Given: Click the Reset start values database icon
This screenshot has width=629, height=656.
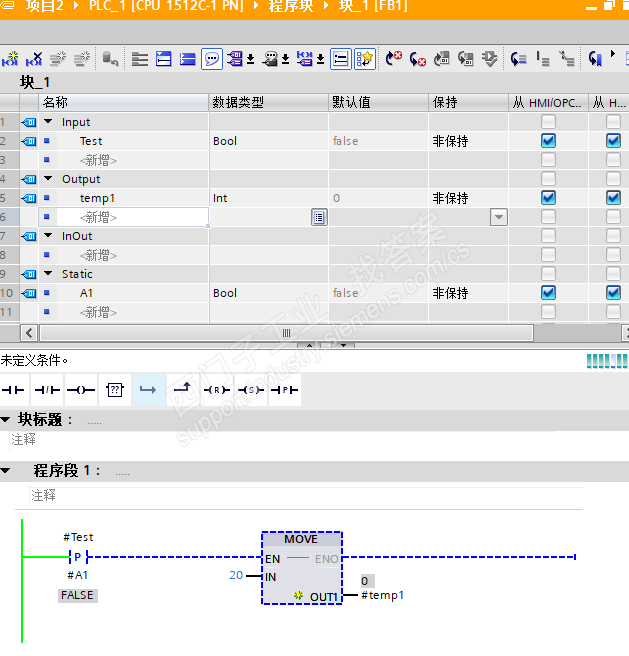Looking at the screenshot, I should coord(110,59).
